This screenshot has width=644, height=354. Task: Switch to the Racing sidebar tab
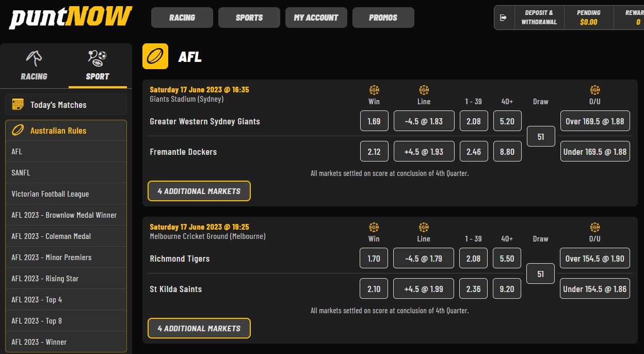(34, 66)
